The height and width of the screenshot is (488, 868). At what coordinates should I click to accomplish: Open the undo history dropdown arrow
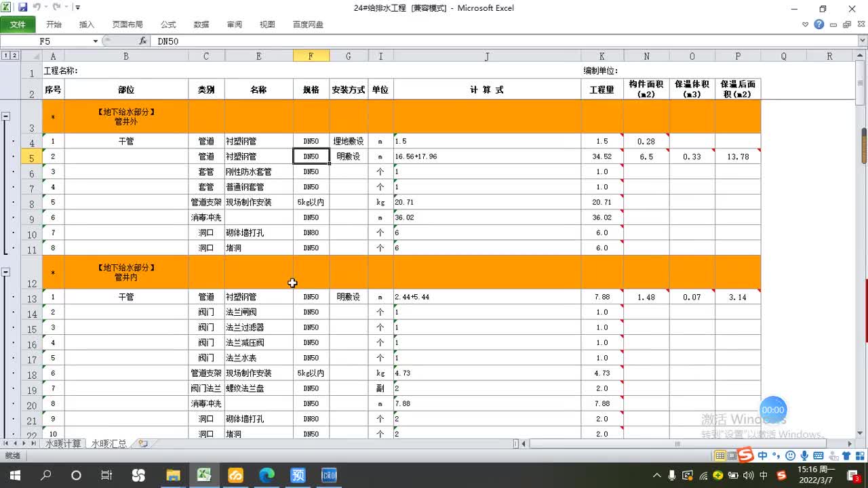point(45,8)
